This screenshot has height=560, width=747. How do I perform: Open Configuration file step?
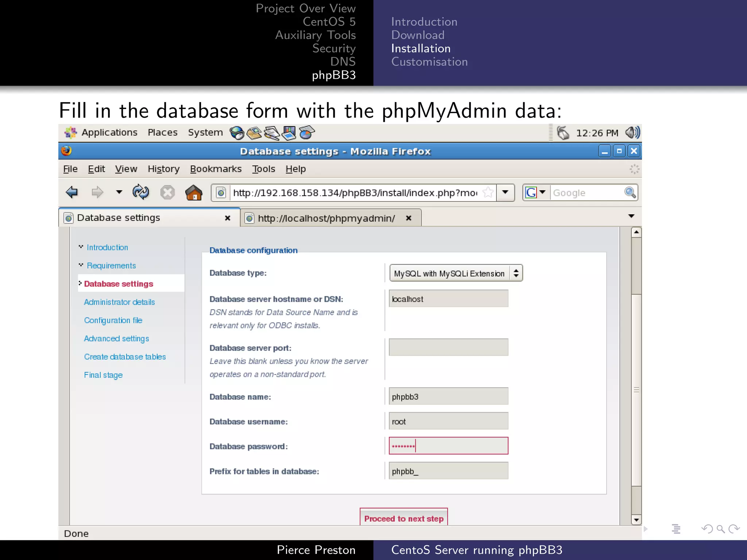coord(113,320)
